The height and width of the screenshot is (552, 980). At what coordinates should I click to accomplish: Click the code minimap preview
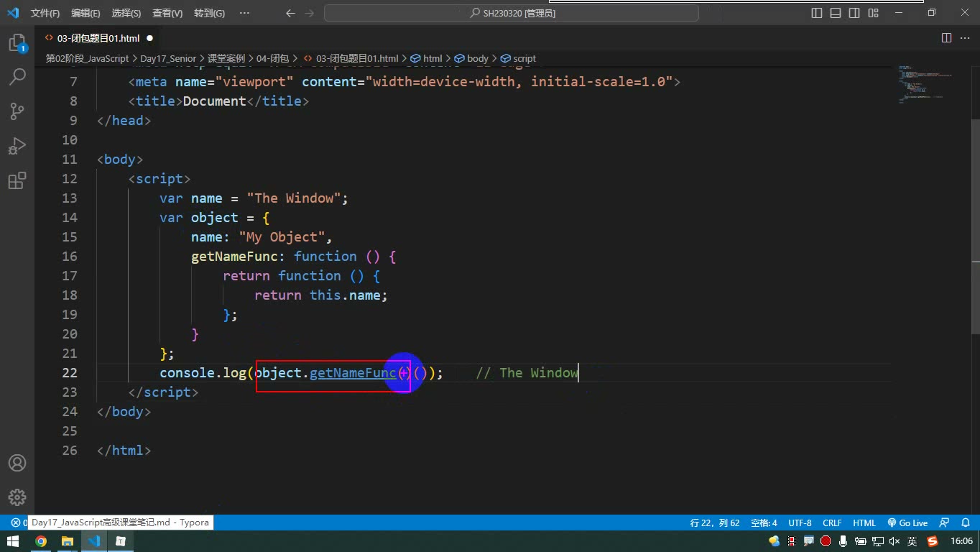click(x=927, y=85)
